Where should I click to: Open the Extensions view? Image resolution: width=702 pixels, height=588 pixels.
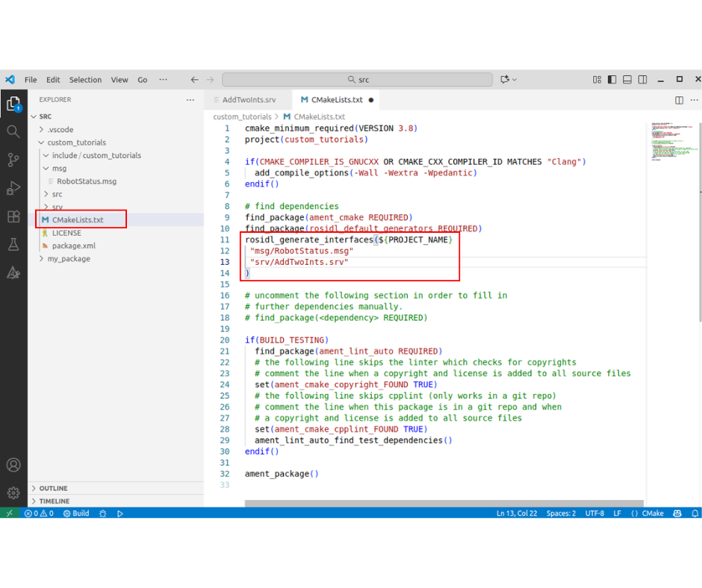tap(13, 216)
